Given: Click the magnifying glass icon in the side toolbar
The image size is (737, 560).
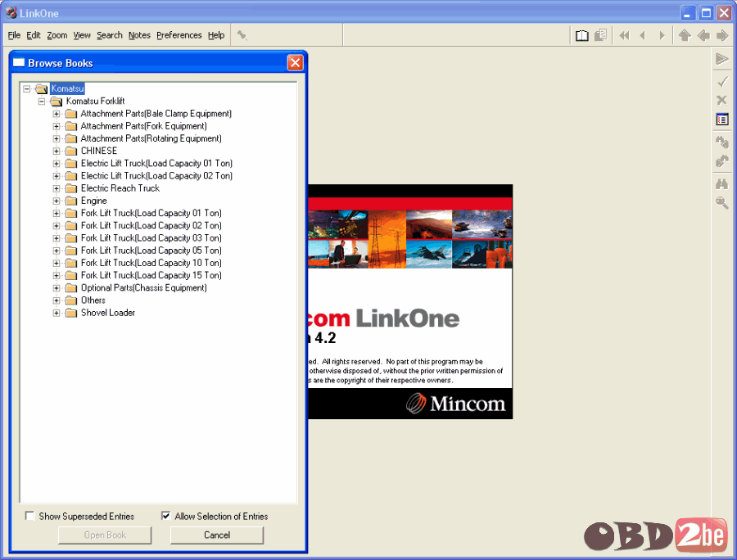Looking at the screenshot, I should pos(722,203).
